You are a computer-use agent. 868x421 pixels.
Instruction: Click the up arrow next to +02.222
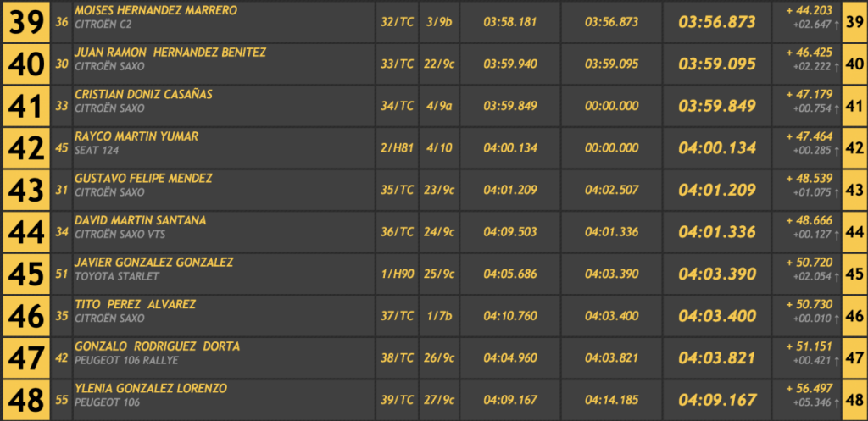coord(837,66)
